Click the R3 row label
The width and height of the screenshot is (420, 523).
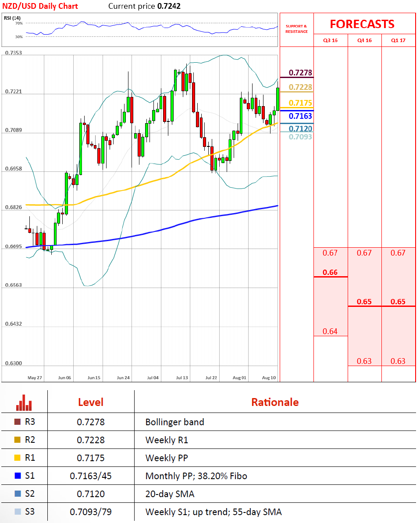[30, 422]
